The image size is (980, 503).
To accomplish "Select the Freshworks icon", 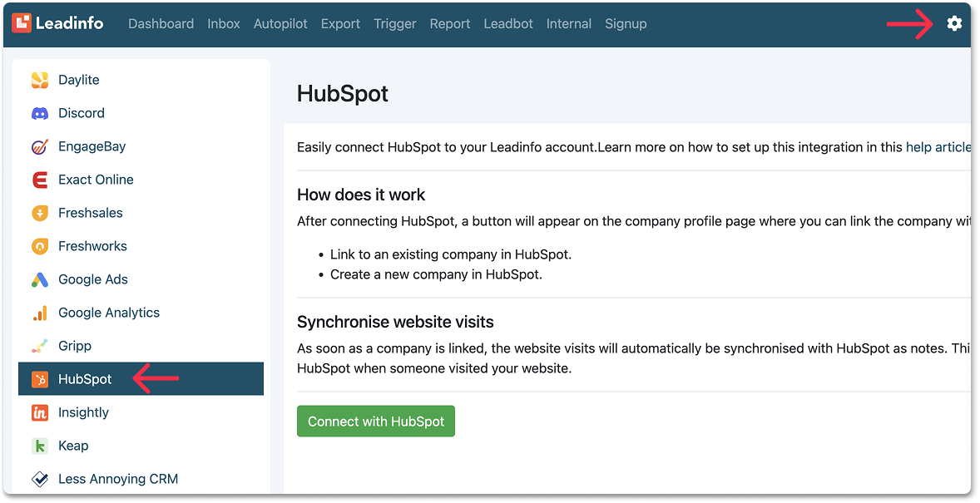I will coord(40,246).
